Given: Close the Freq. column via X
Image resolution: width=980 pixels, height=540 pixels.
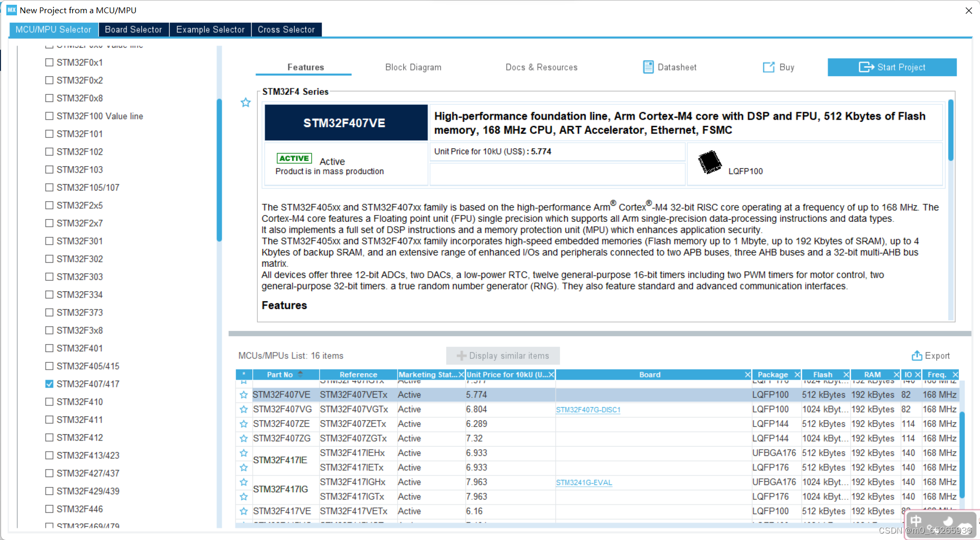Looking at the screenshot, I should 955,375.
